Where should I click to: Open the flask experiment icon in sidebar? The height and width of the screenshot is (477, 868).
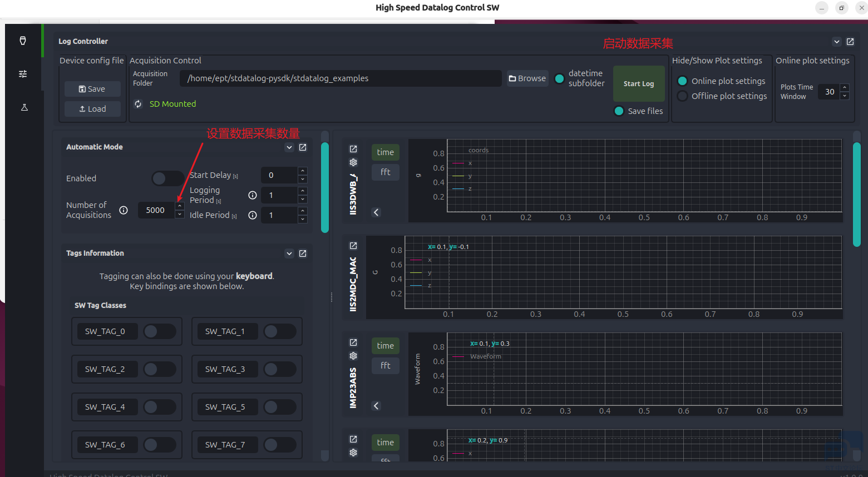24,107
